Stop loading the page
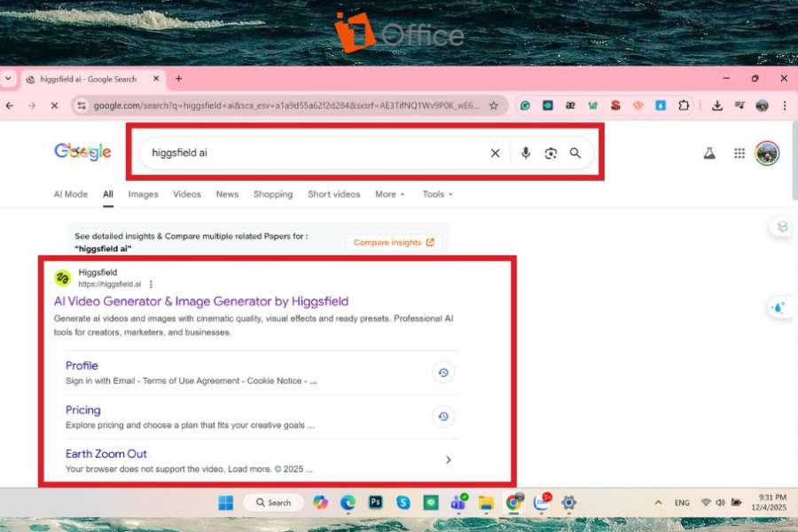The width and height of the screenshot is (798, 532). pyautogui.click(x=54, y=106)
